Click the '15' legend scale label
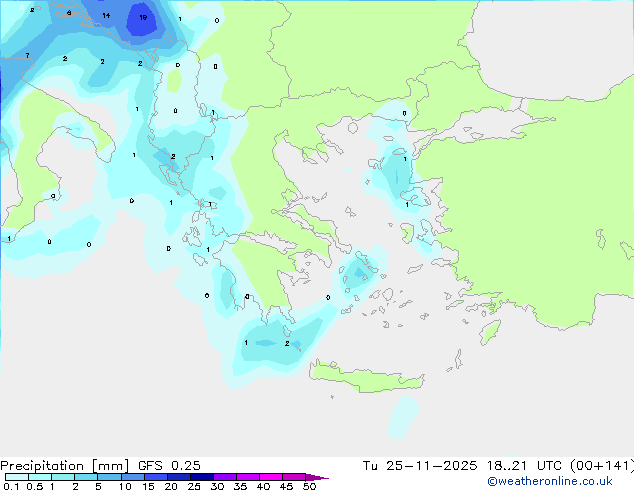The height and width of the screenshot is (490, 634). [x=148, y=486]
